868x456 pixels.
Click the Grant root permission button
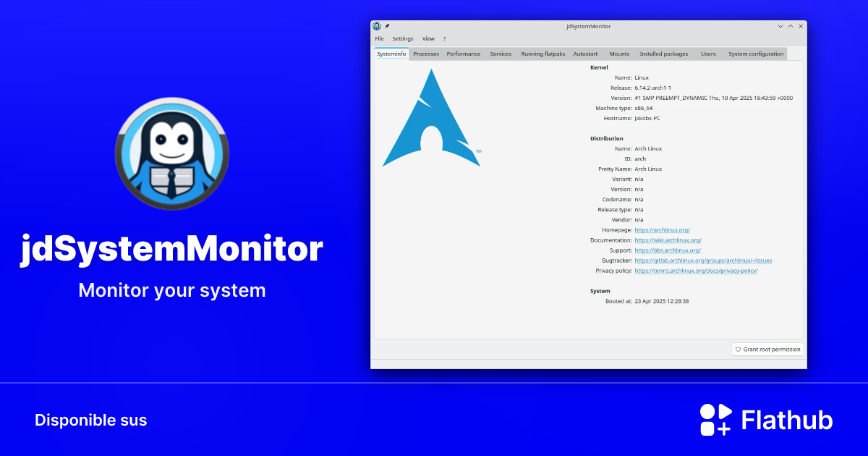pyautogui.click(x=767, y=349)
